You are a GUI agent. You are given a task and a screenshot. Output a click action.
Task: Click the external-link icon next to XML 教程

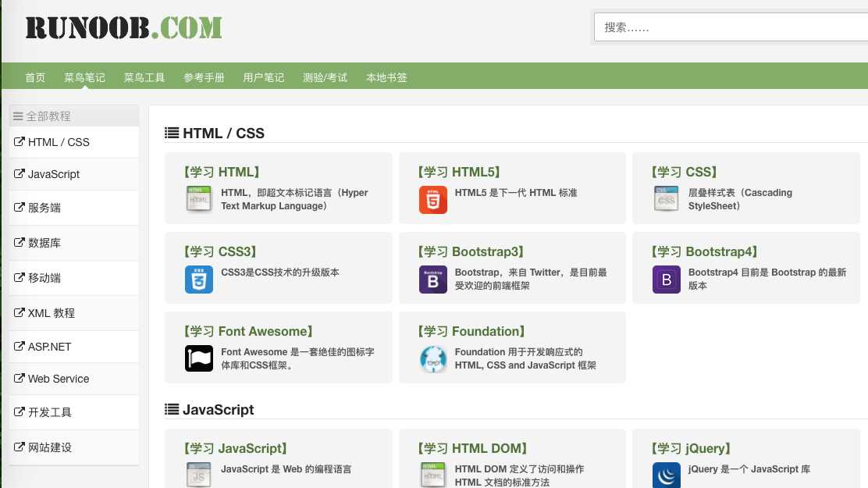pos(20,312)
